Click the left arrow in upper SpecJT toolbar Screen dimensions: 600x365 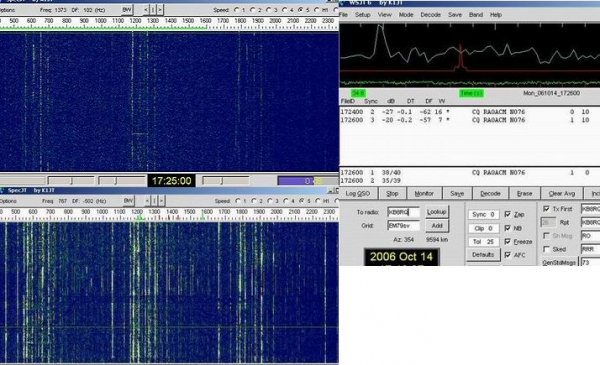click(x=146, y=10)
